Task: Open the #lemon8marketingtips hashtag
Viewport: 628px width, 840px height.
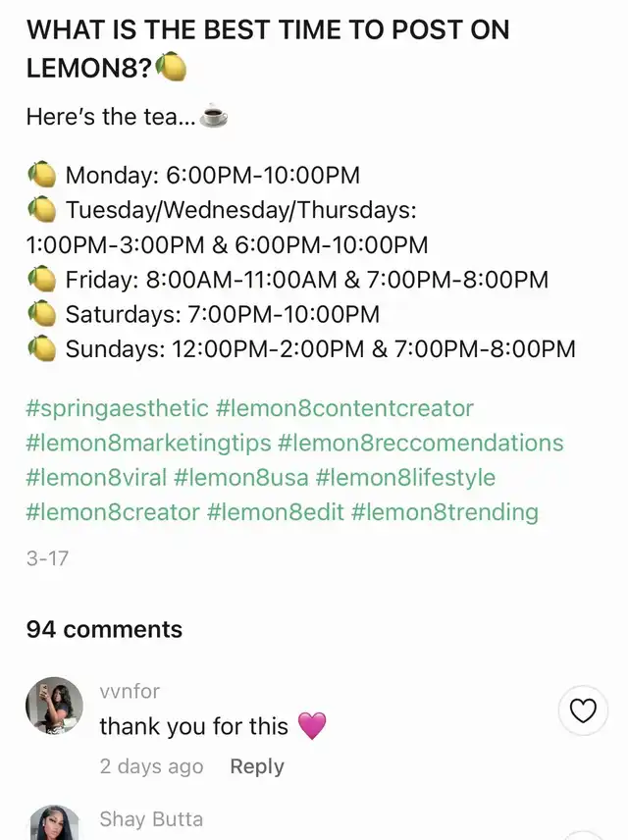Action: 148,443
